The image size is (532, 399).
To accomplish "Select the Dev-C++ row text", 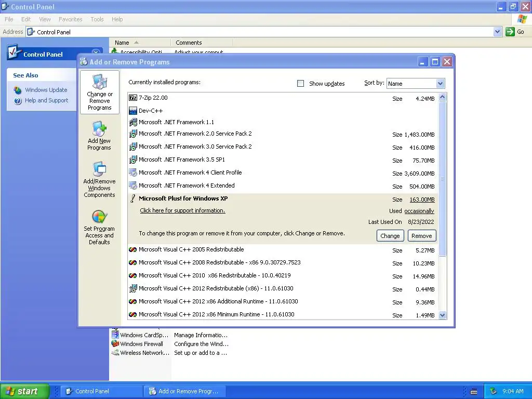I will 151,111.
